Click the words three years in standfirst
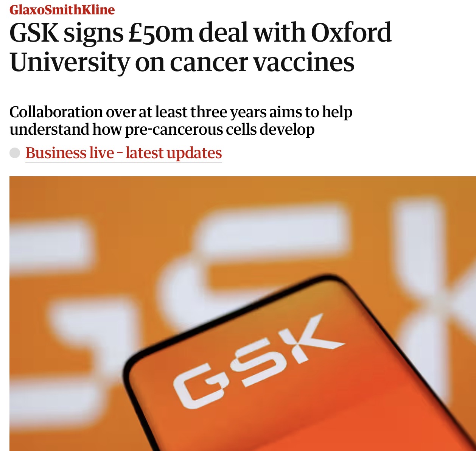This screenshot has width=476, height=451. point(229,112)
